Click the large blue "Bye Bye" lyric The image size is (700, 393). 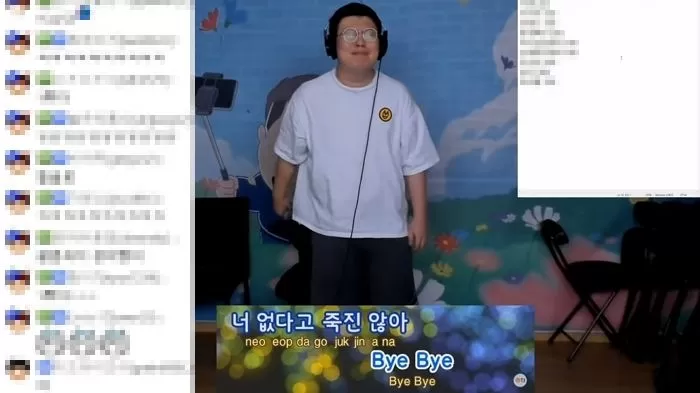pyautogui.click(x=412, y=361)
